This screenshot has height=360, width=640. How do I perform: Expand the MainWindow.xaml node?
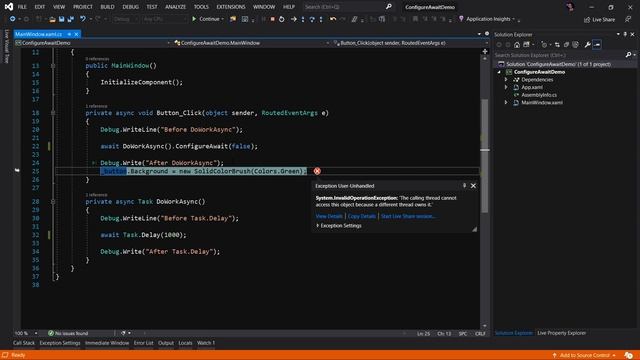point(506,103)
